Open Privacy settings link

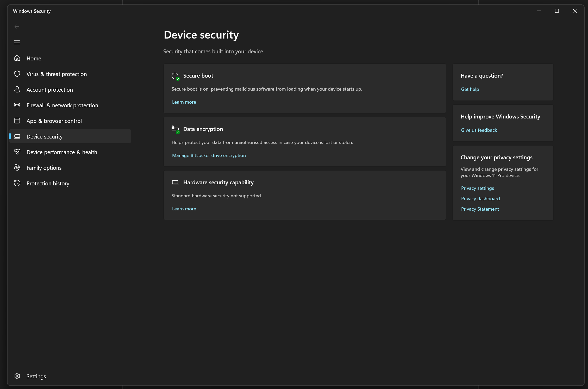coord(477,188)
